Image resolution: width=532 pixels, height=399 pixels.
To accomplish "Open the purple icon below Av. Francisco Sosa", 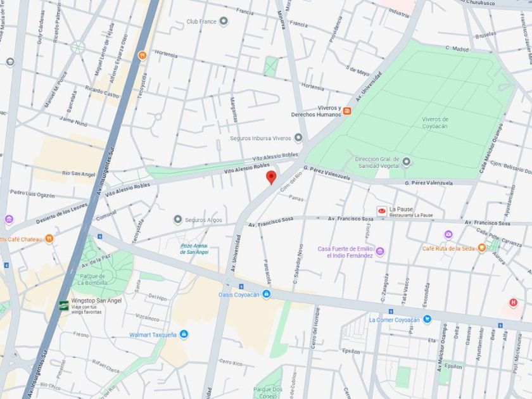I will (448, 234).
